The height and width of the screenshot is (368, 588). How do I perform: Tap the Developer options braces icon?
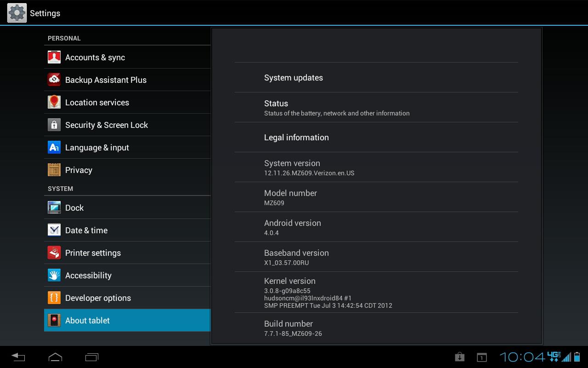click(x=54, y=298)
